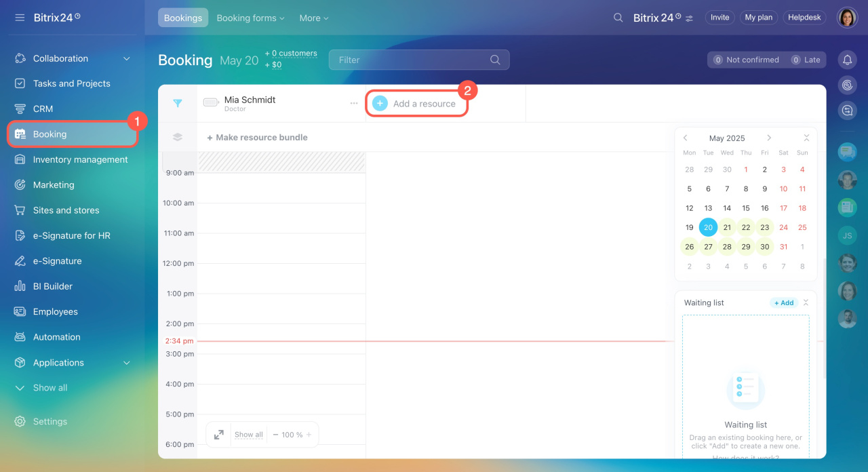Increase calendar zoom with plus control
The width and height of the screenshot is (868, 472).
[x=309, y=435]
